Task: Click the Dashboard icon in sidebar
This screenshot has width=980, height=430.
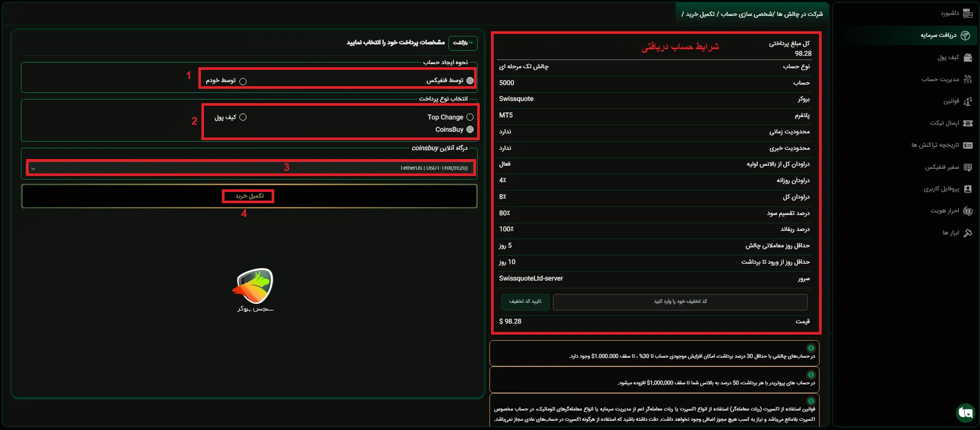Action: pos(967,13)
